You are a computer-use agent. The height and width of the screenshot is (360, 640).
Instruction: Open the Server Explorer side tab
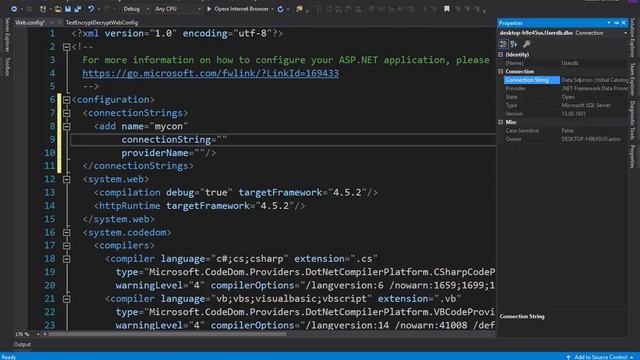[7, 35]
